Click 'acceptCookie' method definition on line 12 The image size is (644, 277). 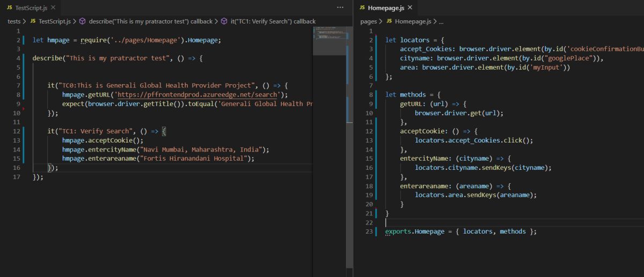coord(422,131)
